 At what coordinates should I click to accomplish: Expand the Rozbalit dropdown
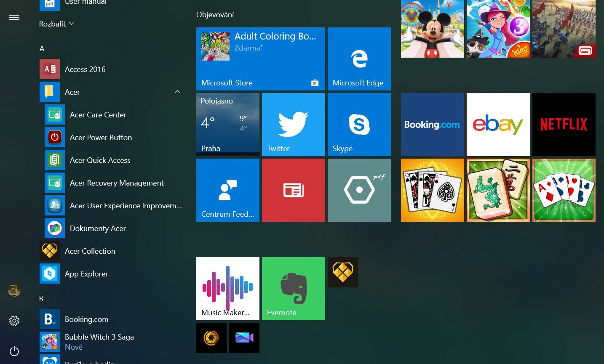coord(56,24)
